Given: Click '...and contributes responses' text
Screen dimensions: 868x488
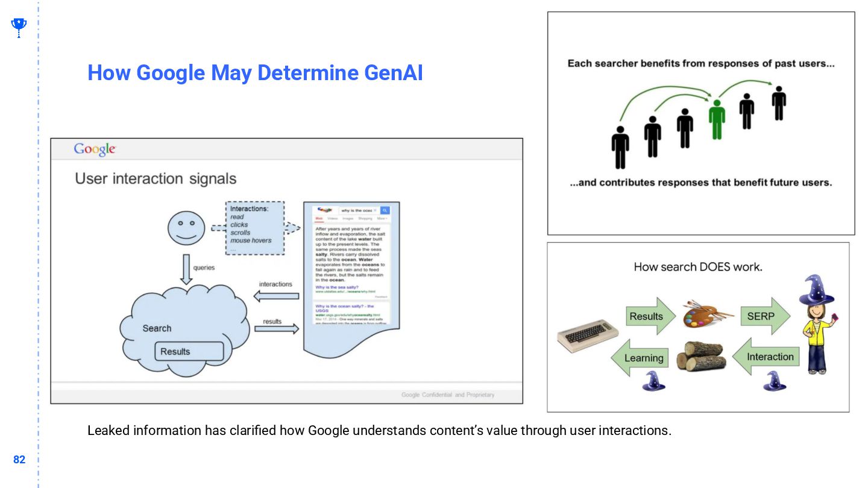Looking at the screenshot, I should coord(701,182).
